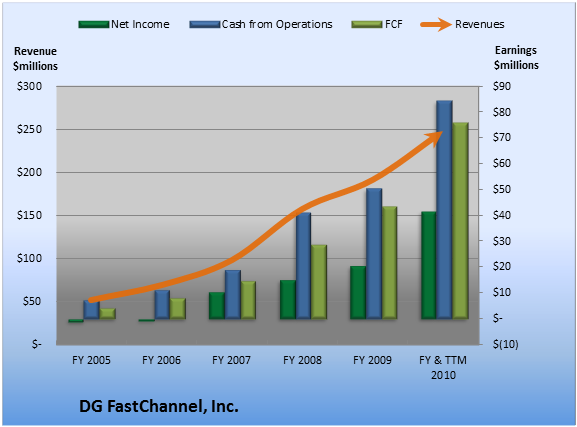
Task: Click the $70 right axis label
Action: [502, 138]
